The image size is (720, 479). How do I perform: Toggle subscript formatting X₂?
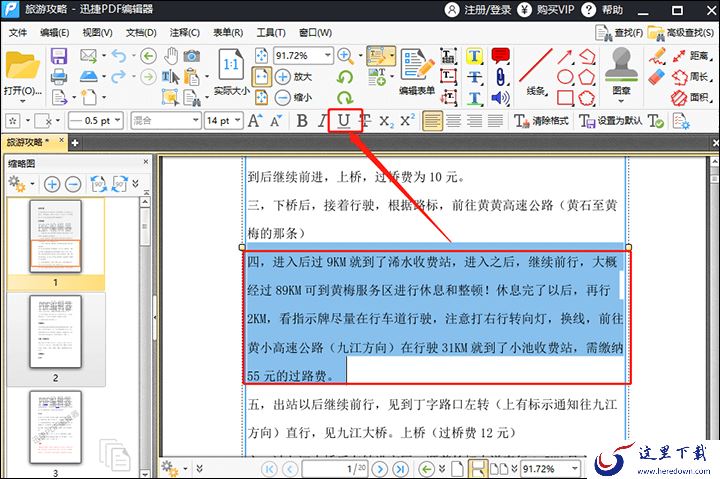(386, 121)
